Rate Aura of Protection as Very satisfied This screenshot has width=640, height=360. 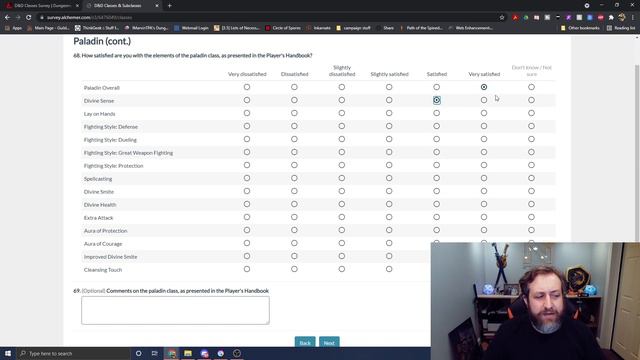click(484, 230)
